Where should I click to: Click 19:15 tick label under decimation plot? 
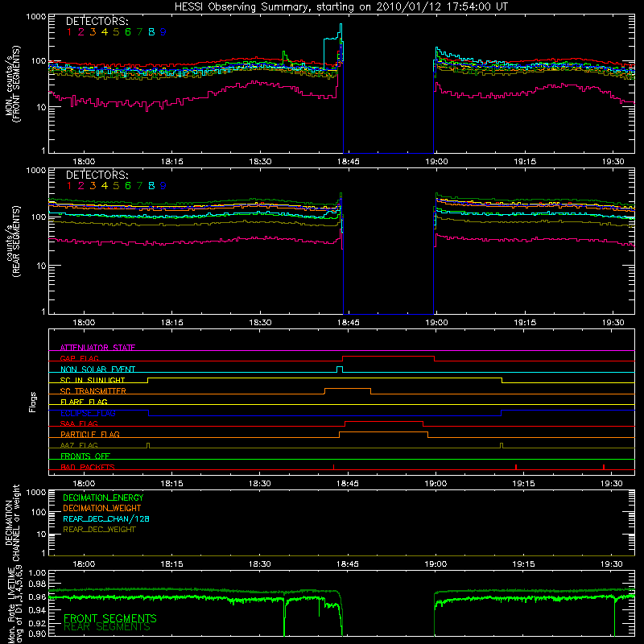pos(524,564)
